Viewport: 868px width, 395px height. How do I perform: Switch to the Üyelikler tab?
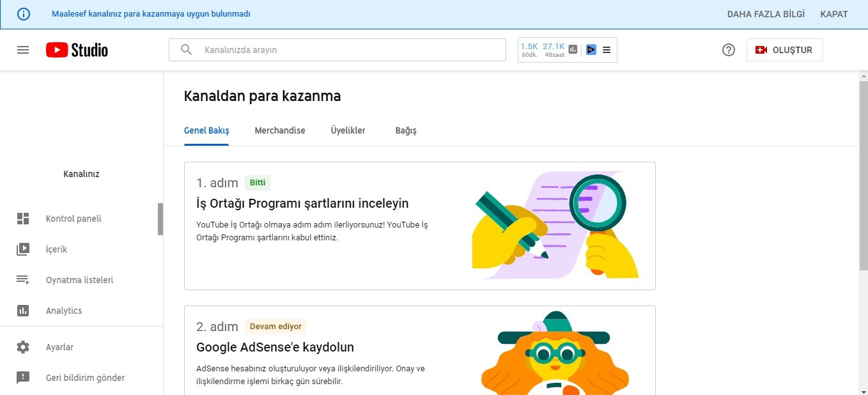348,130
